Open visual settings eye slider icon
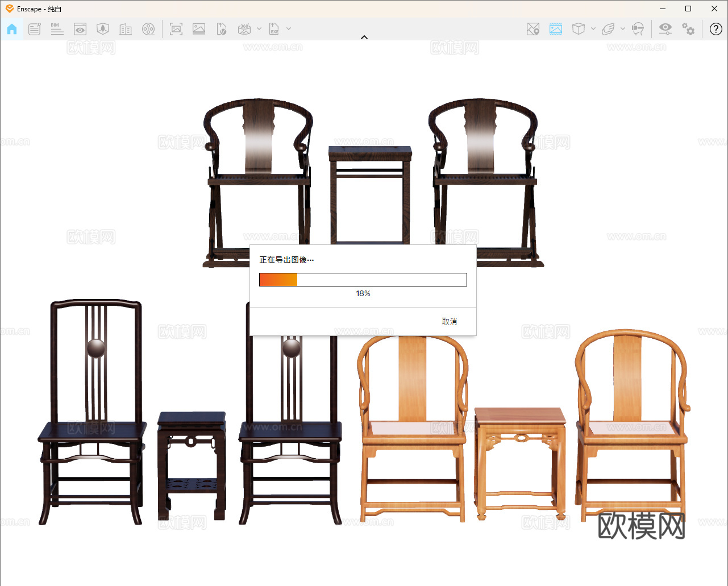The height and width of the screenshot is (586, 728). point(665,29)
